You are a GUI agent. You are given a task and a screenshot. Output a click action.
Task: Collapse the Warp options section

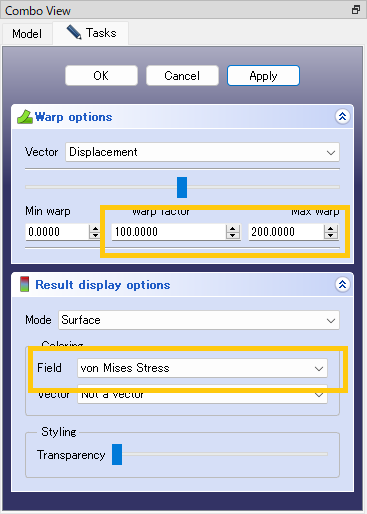tap(342, 117)
